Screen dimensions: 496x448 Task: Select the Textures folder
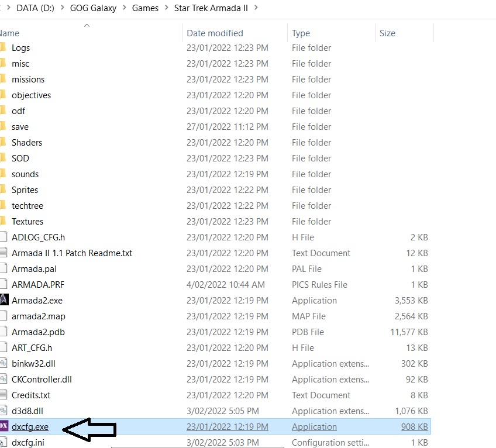(27, 222)
